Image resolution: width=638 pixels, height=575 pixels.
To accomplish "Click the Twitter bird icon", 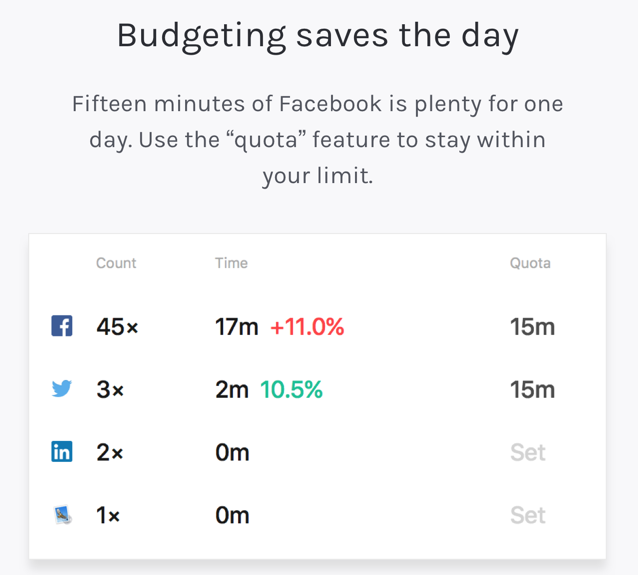I will click(x=62, y=389).
